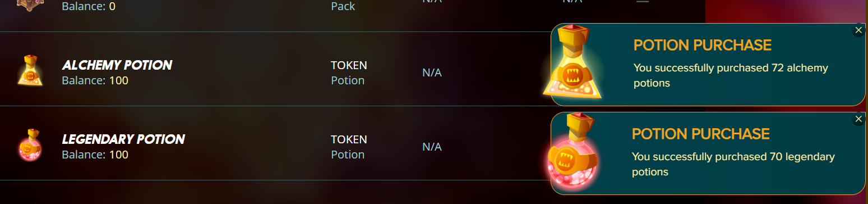Click the TOKEN Potion type for Legendary Potion
868x204 pixels.
(x=349, y=147)
